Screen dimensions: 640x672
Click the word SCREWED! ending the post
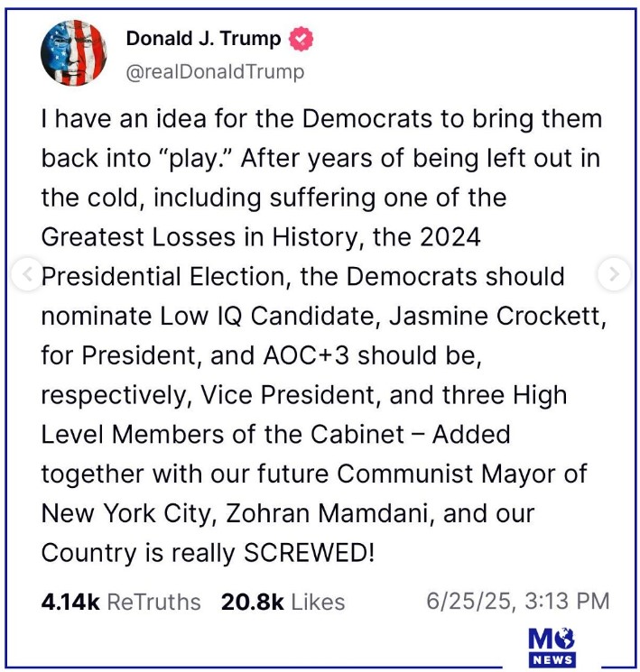309,553
